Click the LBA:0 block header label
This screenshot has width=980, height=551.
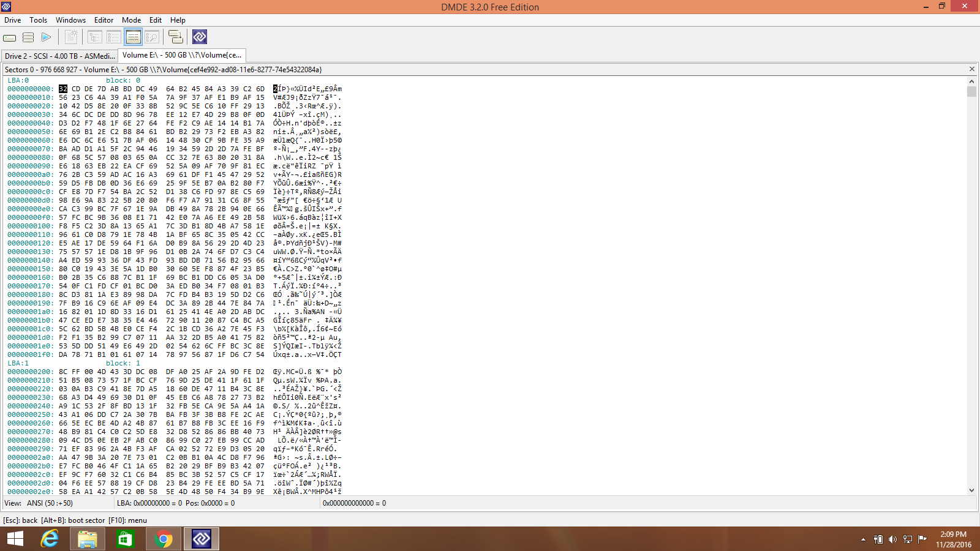click(18, 80)
